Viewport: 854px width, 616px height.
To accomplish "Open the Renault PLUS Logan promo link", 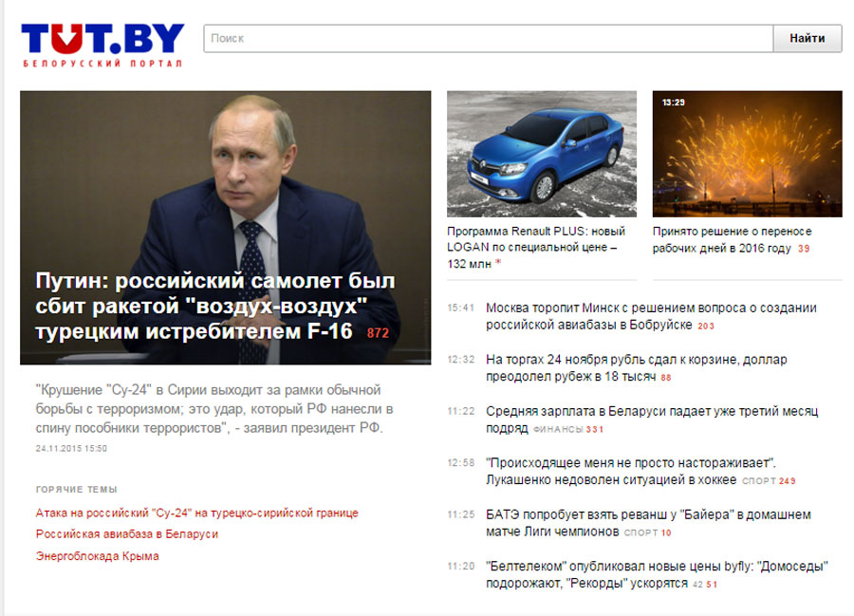I will point(535,248).
